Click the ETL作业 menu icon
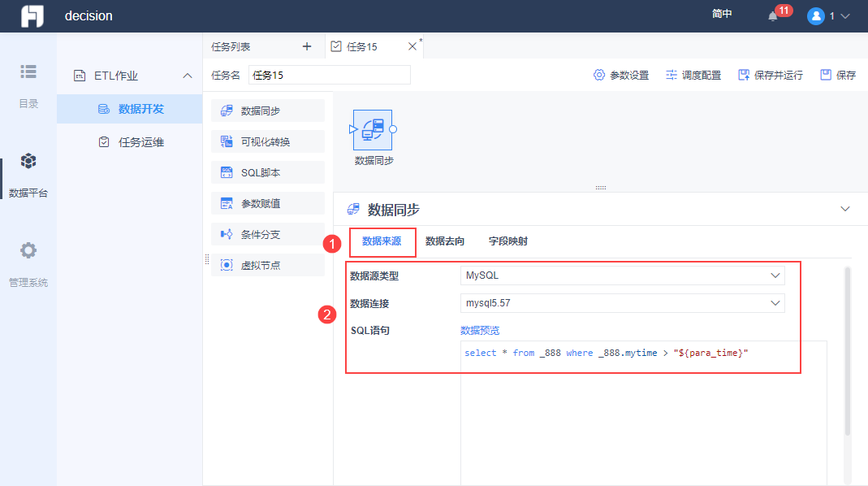Image resolution: width=868 pixels, height=486 pixels. click(x=80, y=76)
